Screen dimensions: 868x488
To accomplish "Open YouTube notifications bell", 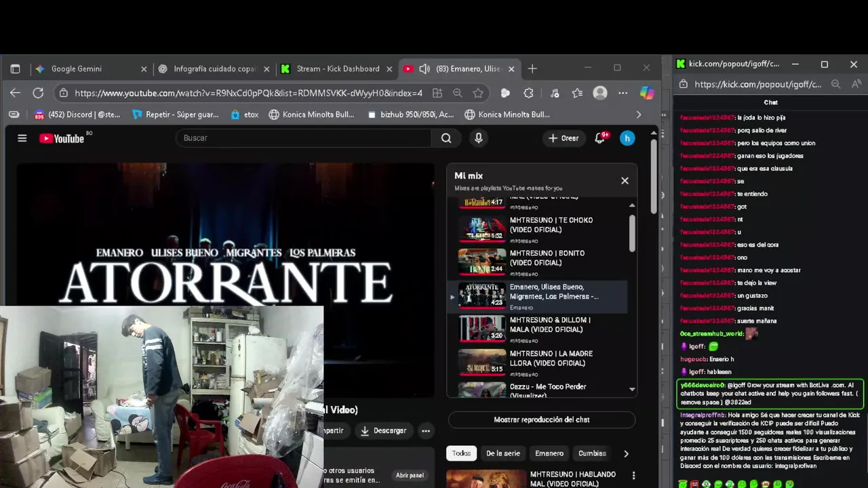I will pos(600,138).
